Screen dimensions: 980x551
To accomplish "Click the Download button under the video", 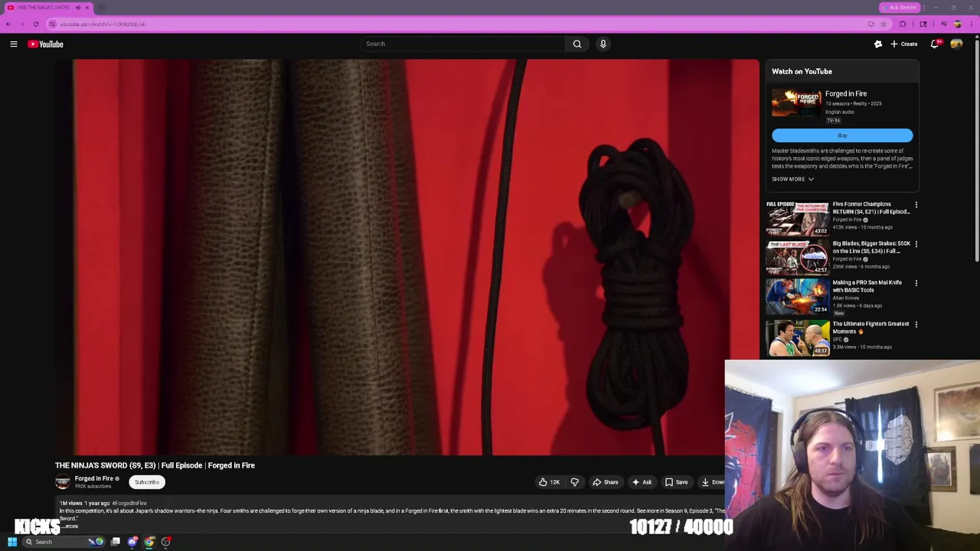I will pos(713,482).
